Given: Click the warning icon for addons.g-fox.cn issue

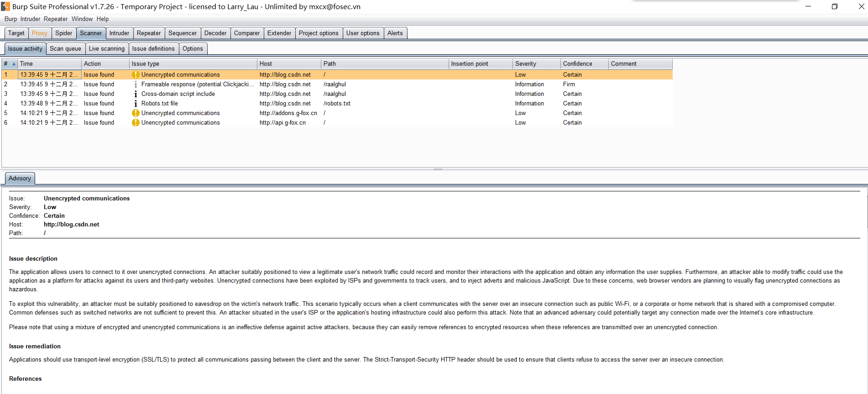Looking at the screenshot, I should point(136,113).
